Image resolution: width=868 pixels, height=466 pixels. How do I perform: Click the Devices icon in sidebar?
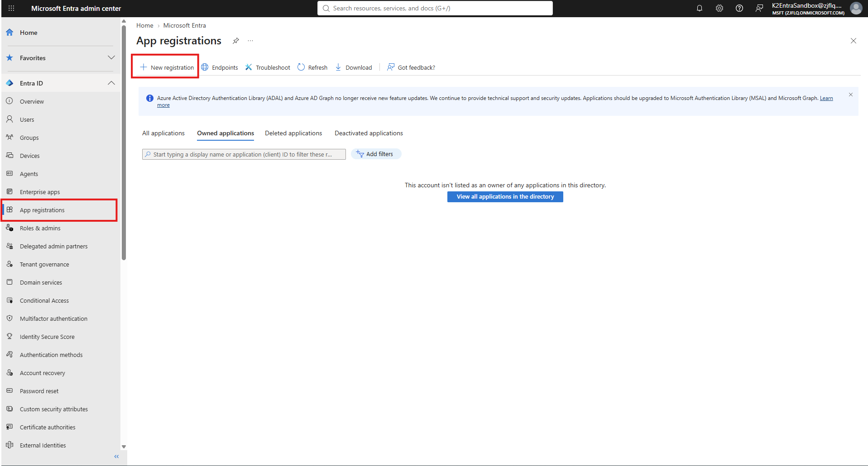click(10, 155)
